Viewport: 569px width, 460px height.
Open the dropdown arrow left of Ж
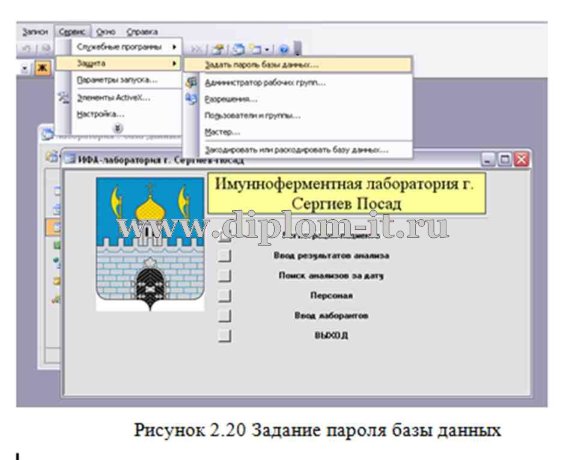point(25,68)
